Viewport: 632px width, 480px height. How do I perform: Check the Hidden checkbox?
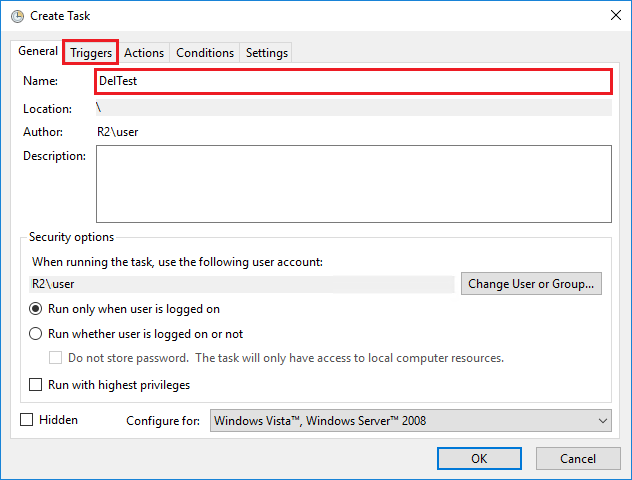pyautogui.click(x=27, y=420)
